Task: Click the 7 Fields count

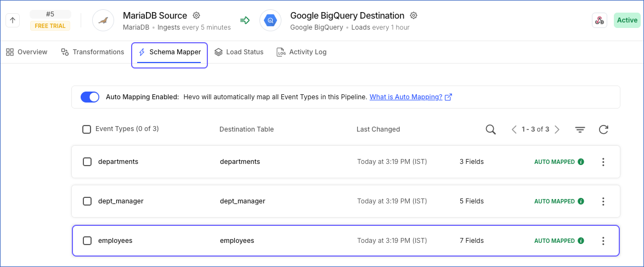Action: click(472, 241)
